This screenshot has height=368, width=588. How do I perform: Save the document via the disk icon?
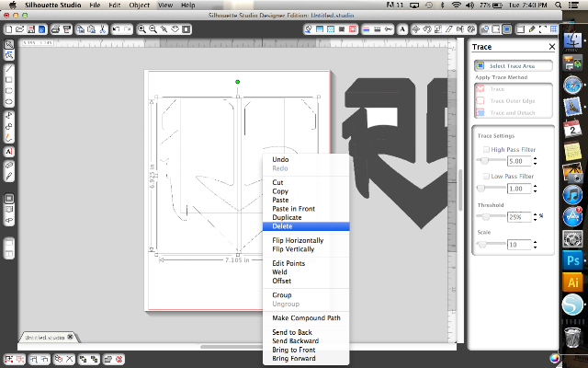[31, 29]
